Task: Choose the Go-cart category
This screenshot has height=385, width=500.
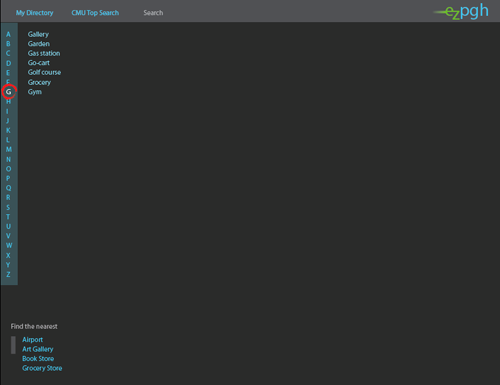Action: coord(39,63)
